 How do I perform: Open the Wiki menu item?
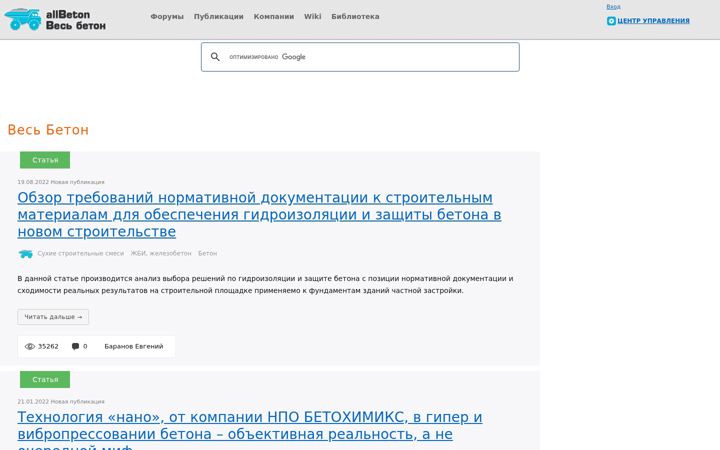[313, 17]
